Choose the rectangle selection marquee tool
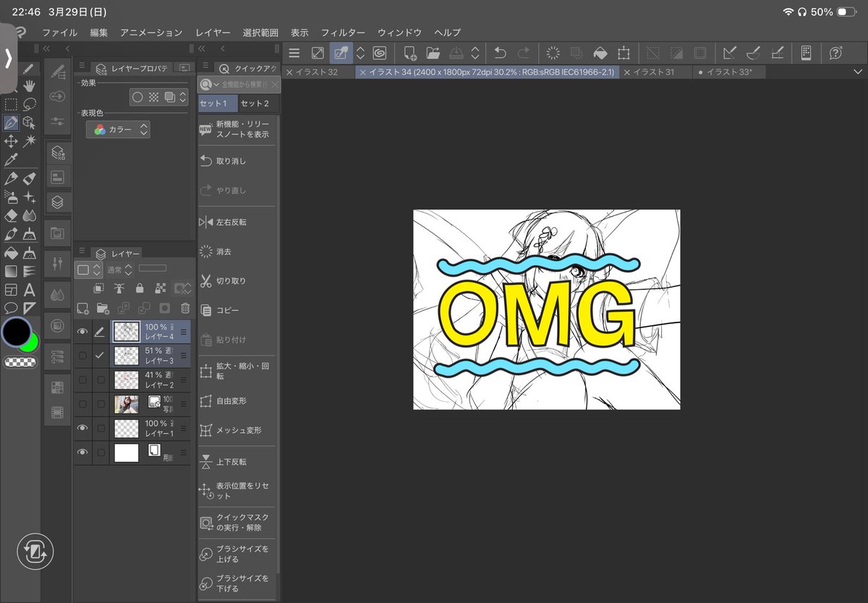This screenshot has width=868, height=603. click(x=10, y=104)
